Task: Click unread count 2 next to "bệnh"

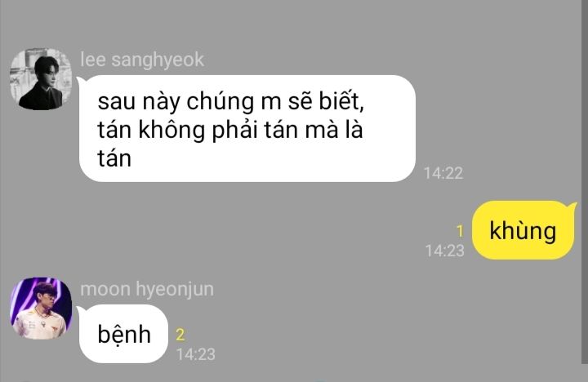Action: (180, 335)
